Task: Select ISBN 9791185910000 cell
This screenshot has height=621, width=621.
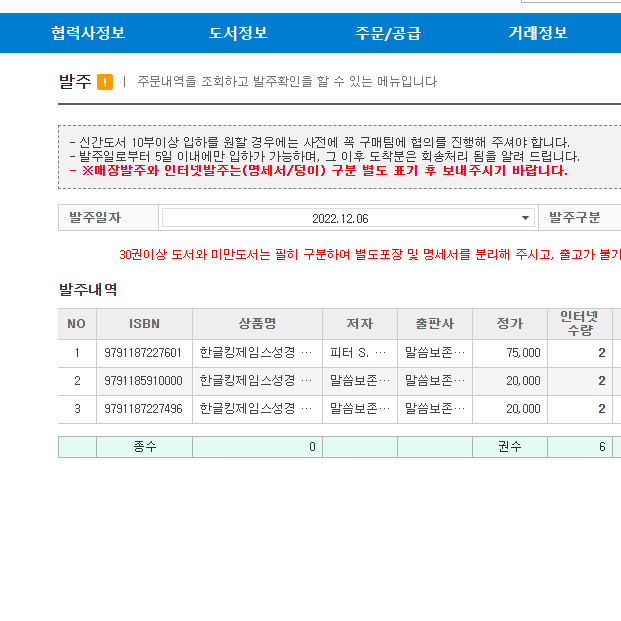Action: coord(144,381)
